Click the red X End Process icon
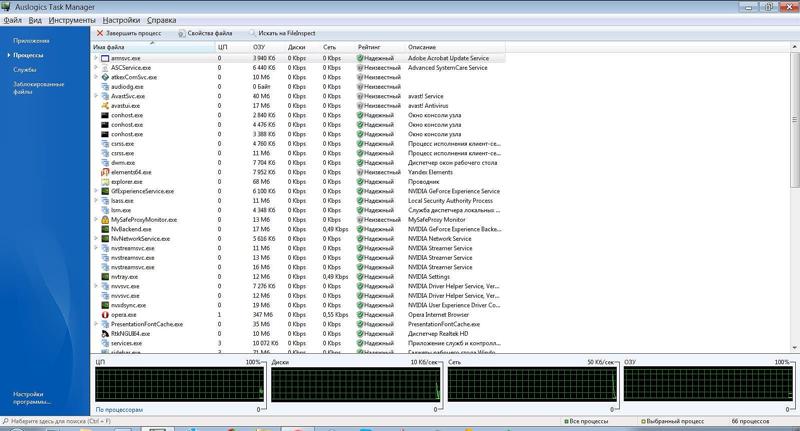Image resolution: width=800 pixels, height=431 pixels. tap(100, 33)
